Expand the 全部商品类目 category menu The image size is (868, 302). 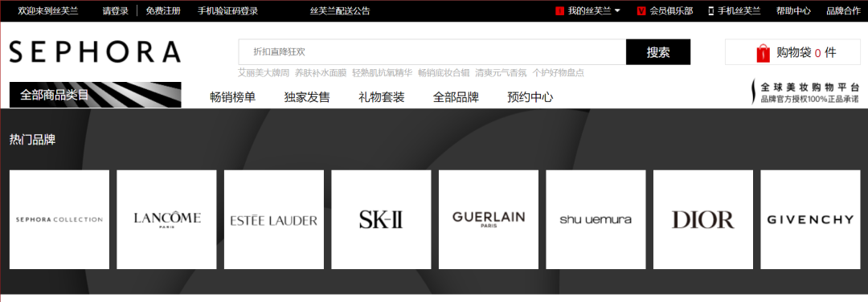click(95, 95)
